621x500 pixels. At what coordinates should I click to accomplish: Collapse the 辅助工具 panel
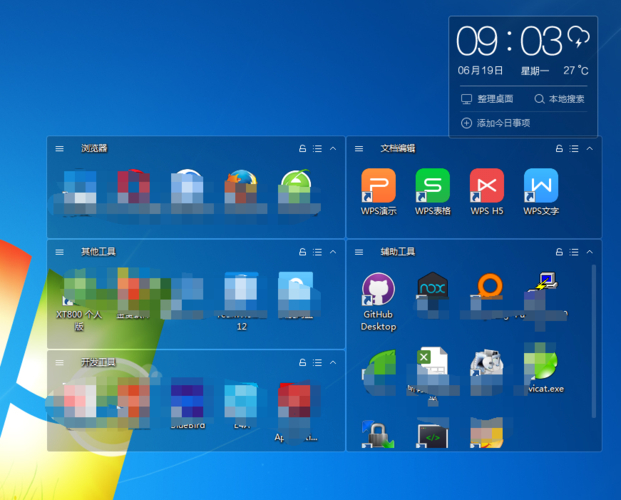[x=590, y=252]
